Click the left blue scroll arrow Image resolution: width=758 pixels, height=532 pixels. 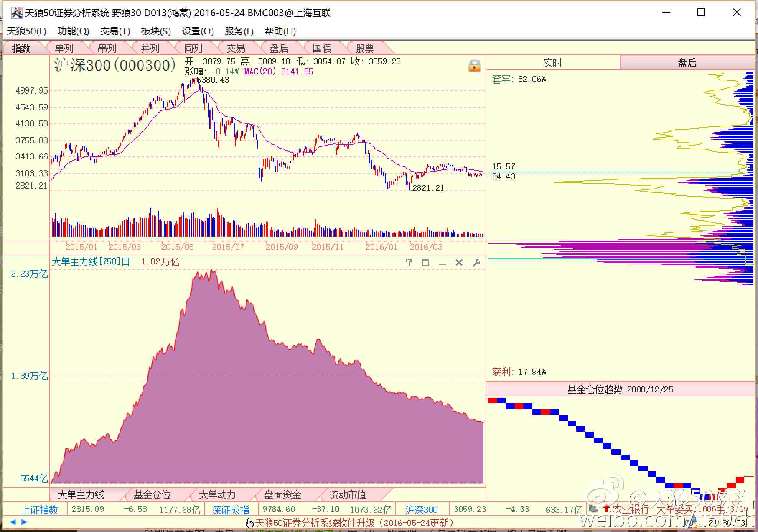(13, 522)
